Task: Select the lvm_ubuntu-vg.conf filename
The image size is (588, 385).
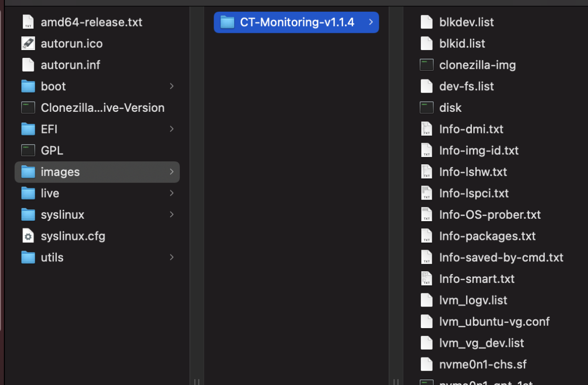Action: coord(494,322)
